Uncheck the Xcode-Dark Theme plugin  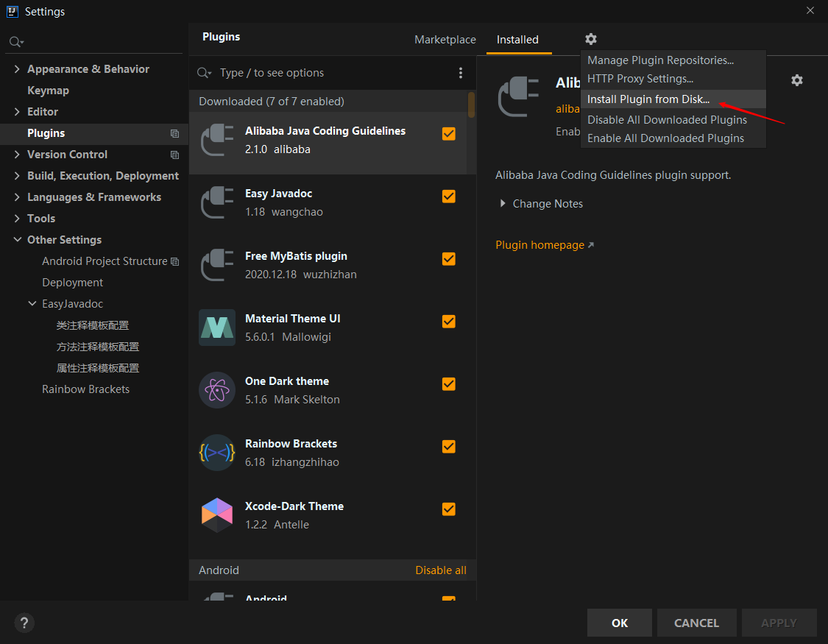[449, 509]
